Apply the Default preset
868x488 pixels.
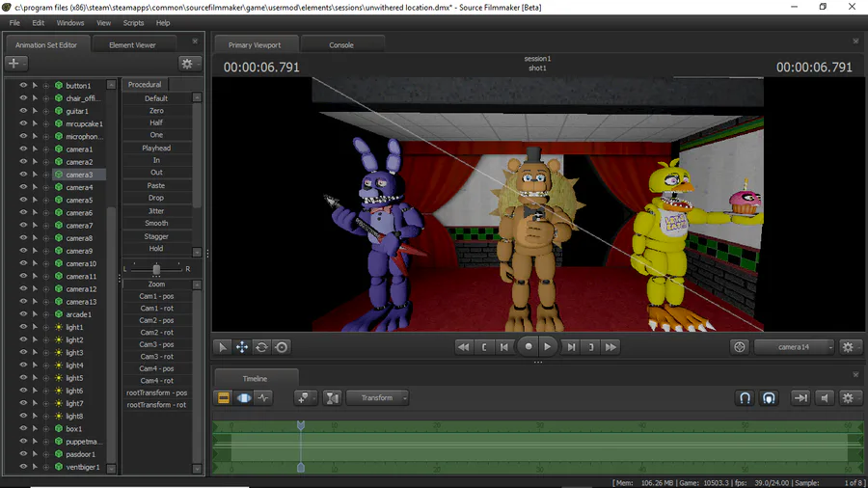(x=156, y=98)
